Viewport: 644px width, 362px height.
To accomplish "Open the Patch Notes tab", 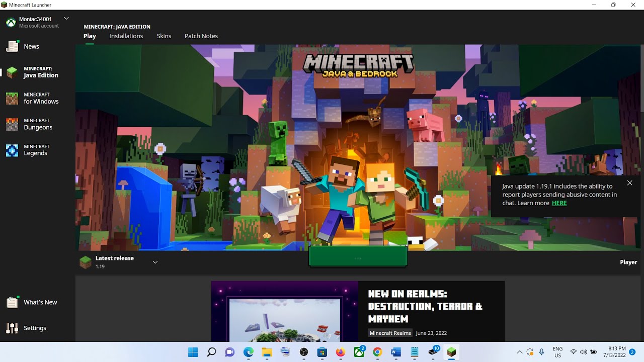I will 201,36.
